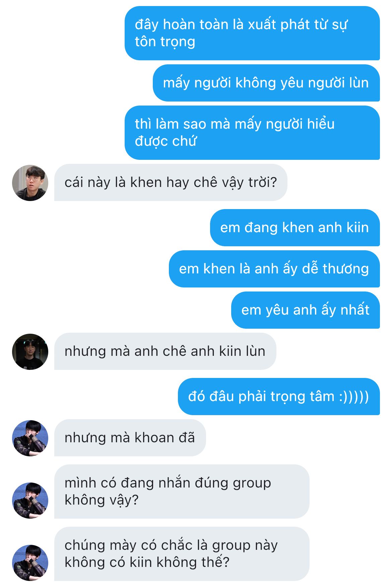392x585 pixels.
Task: Select message "chúng mày có chắc là group này"
Action: pyautogui.click(x=182, y=554)
